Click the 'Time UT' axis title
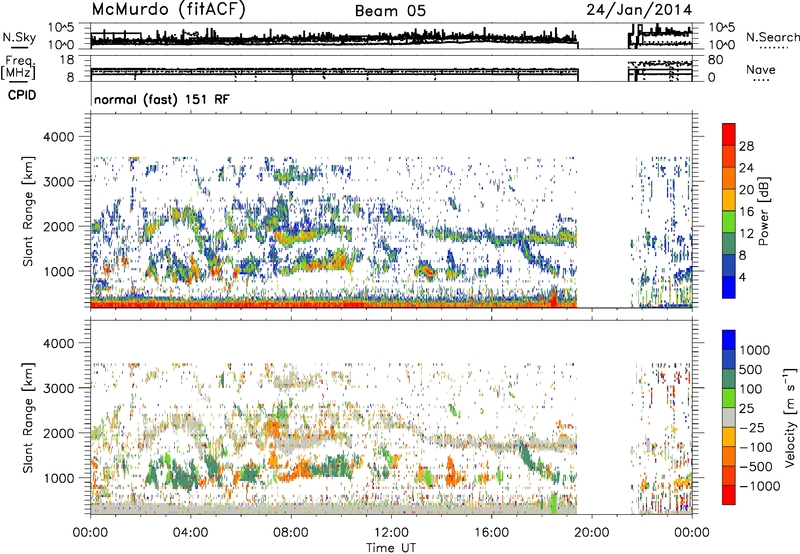The height and width of the screenshot is (554, 800). (x=391, y=548)
